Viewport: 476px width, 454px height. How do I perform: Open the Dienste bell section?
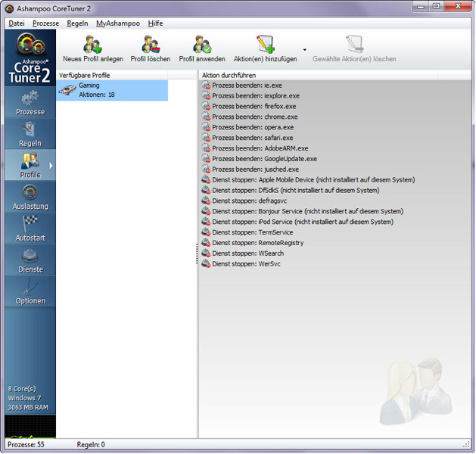(30, 260)
